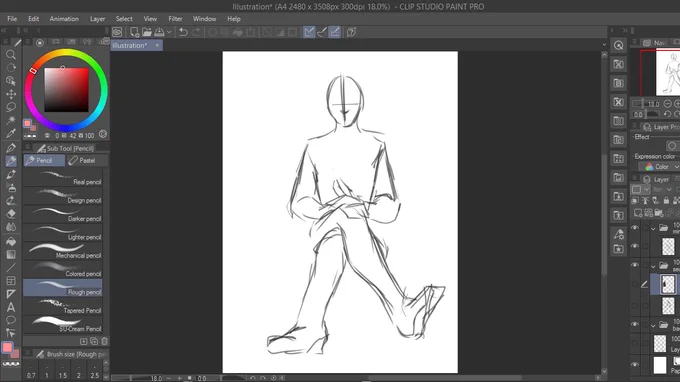This screenshot has width=680, height=382.
Task: Select the Fill bucket tool
Action: click(x=11, y=241)
